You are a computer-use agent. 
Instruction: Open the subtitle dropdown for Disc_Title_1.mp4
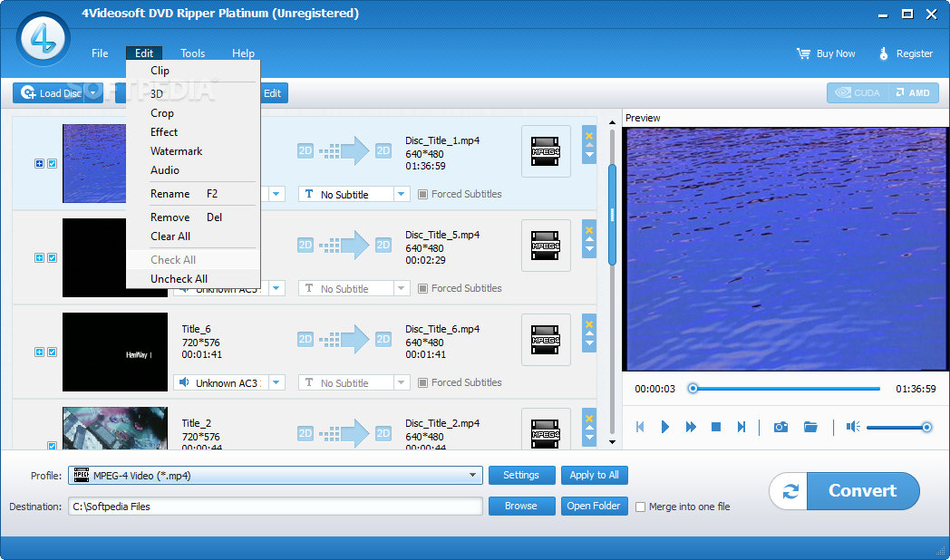(x=401, y=194)
